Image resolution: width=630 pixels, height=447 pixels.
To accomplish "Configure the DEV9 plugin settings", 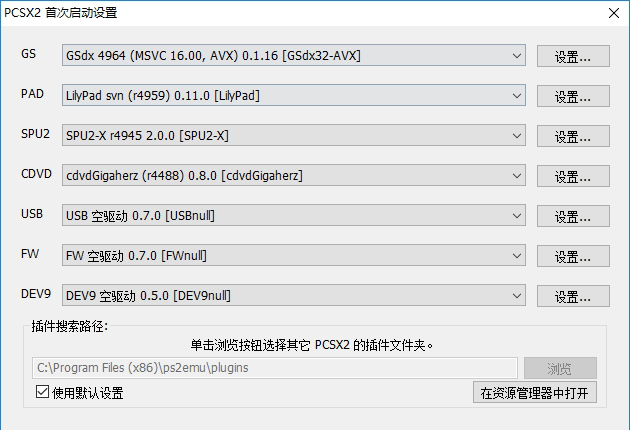I will tap(573, 296).
